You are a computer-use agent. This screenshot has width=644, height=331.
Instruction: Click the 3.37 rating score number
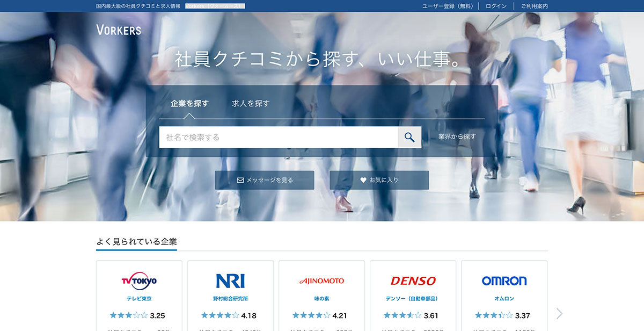click(523, 315)
